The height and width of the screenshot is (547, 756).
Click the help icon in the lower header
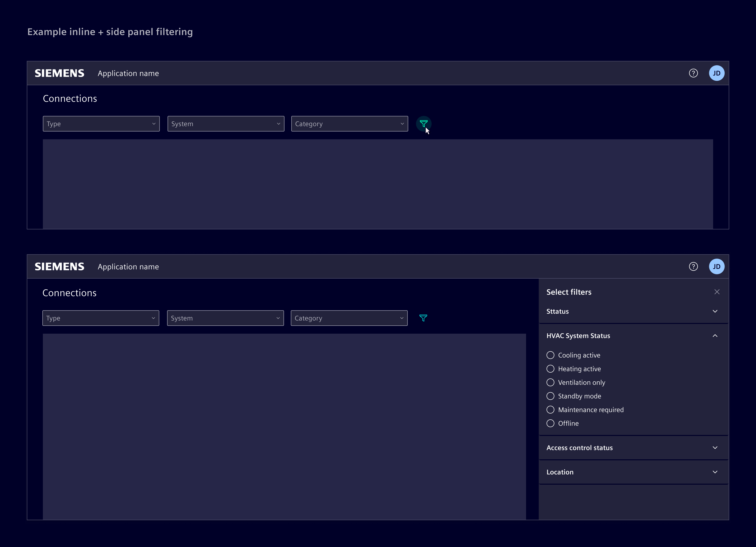click(693, 266)
